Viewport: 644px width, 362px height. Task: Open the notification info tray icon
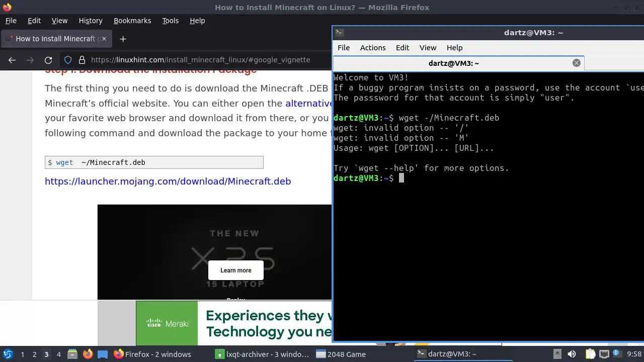[616, 354]
